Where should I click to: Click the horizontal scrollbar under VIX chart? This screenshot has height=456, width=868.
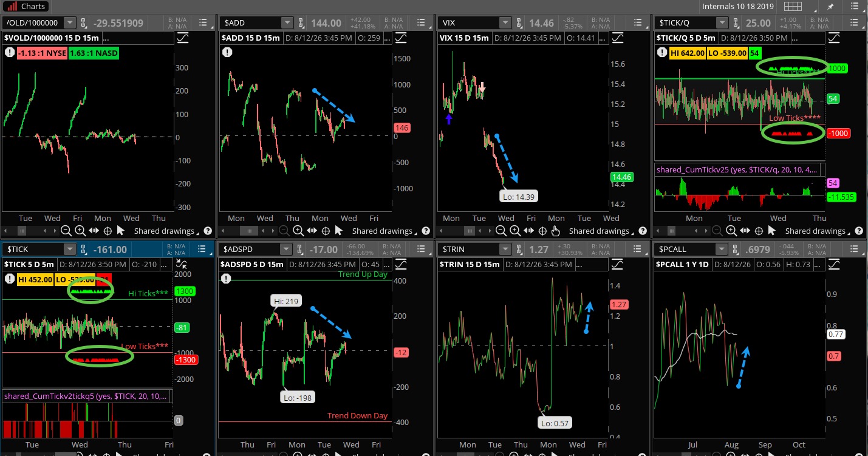468,231
